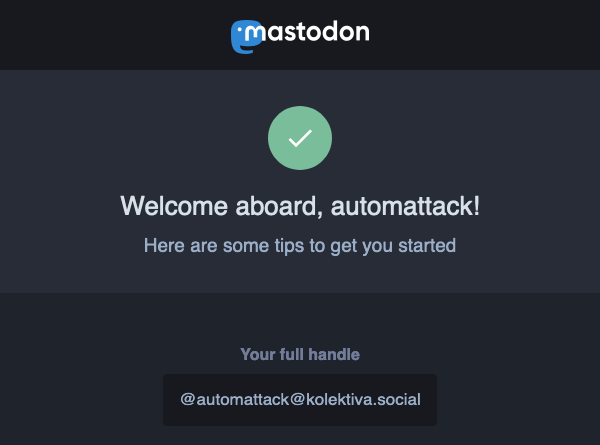Click the word "aboard," in heading
Screen dimensions: 600x445
coord(279,206)
